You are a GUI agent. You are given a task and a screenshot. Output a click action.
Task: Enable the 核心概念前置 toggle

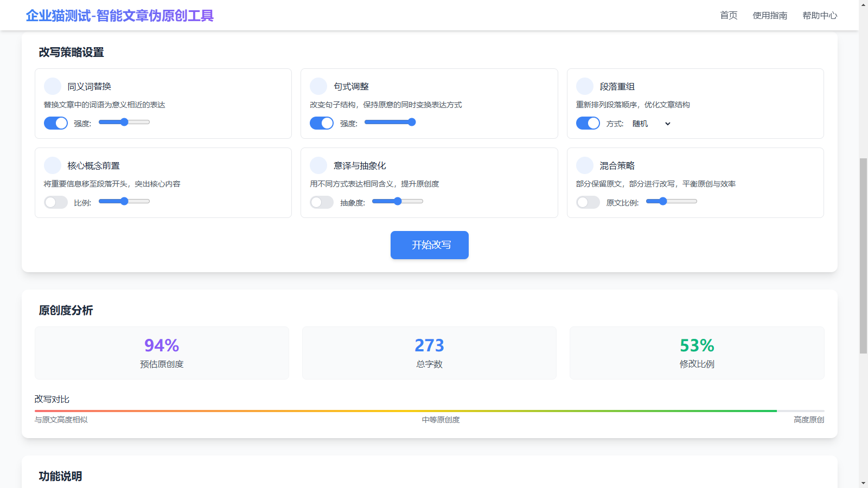coord(56,202)
